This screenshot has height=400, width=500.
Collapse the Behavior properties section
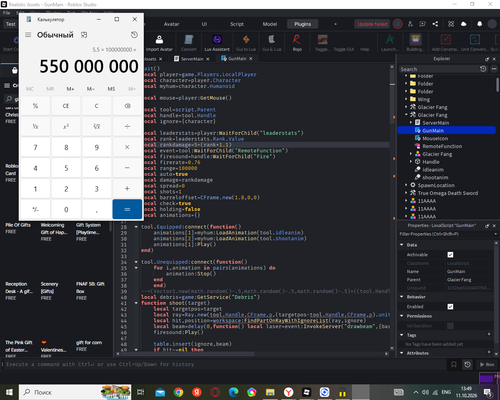click(x=402, y=297)
